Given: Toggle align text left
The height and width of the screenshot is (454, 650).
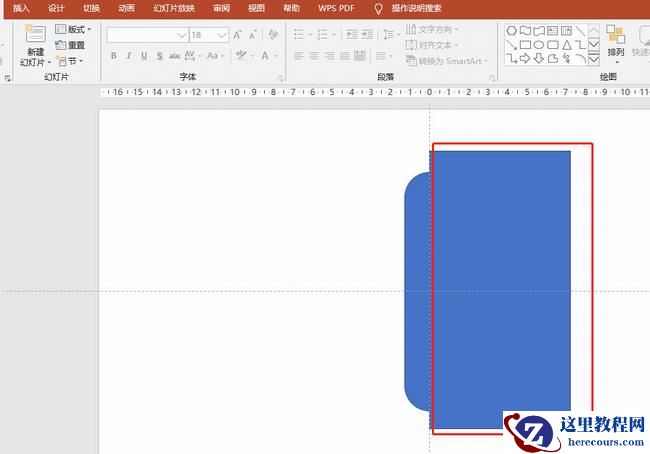Looking at the screenshot, I should tap(299, 56).
